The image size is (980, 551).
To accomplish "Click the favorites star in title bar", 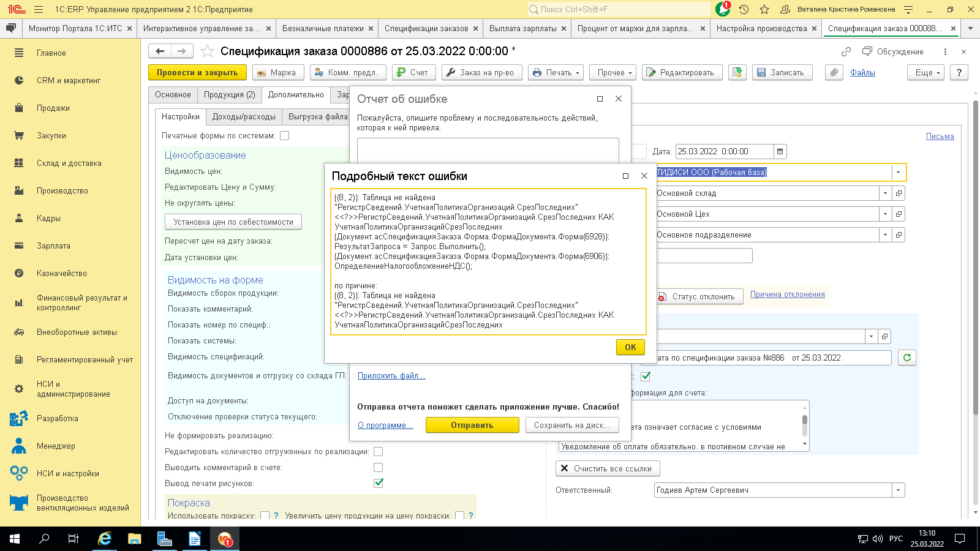I will coord(764,9).
